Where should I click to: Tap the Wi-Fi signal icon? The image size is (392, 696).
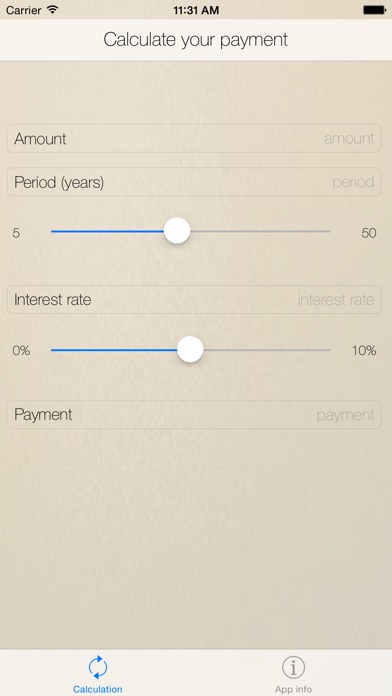point(53,10)
